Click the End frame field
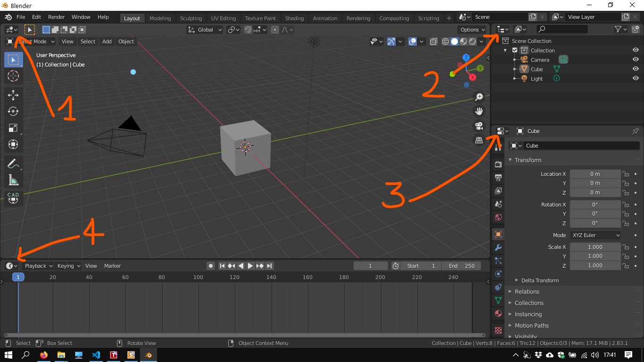The height and width of the screenshot is (362, 644). point(462,266)
